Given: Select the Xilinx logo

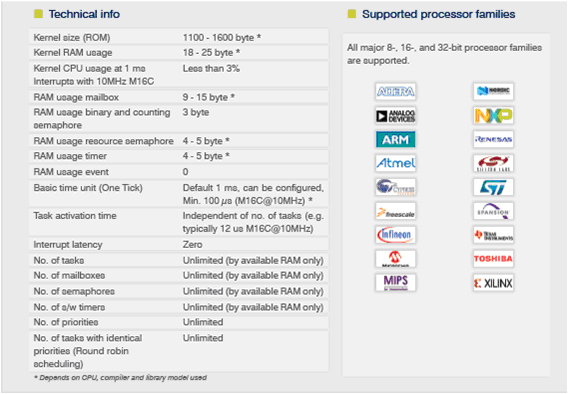Looking at the screenshot, I should (x=493, y=282).
